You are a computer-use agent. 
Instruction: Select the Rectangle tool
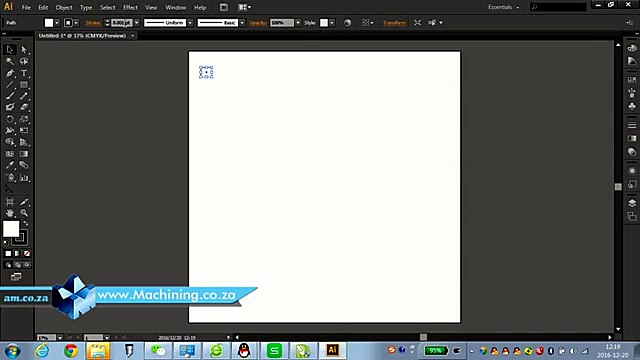click(24, 84)
